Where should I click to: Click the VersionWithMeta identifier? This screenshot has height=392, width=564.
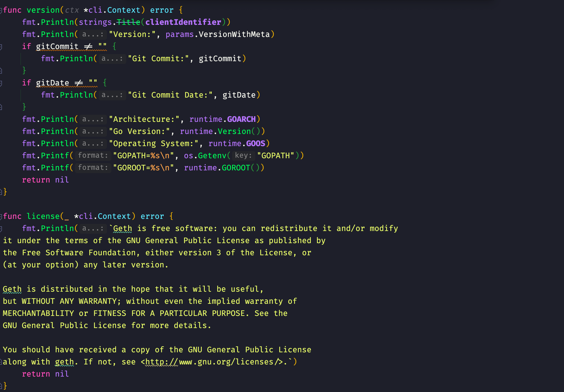(x=234, y=34)
